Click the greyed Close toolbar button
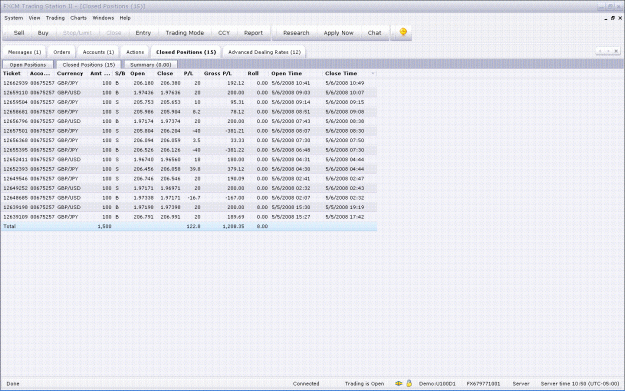 point(114,33)
